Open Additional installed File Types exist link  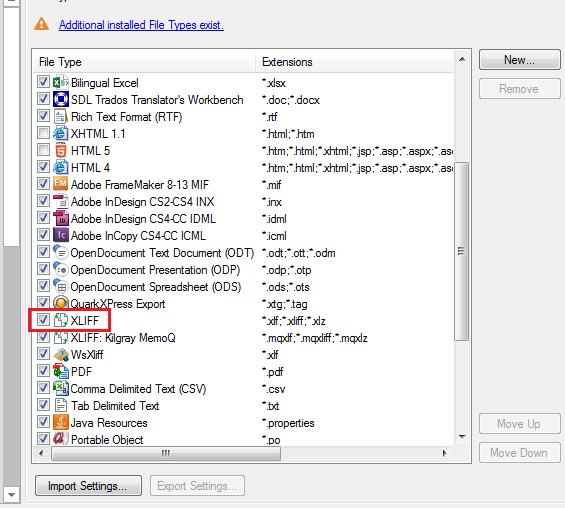(141, 25)
